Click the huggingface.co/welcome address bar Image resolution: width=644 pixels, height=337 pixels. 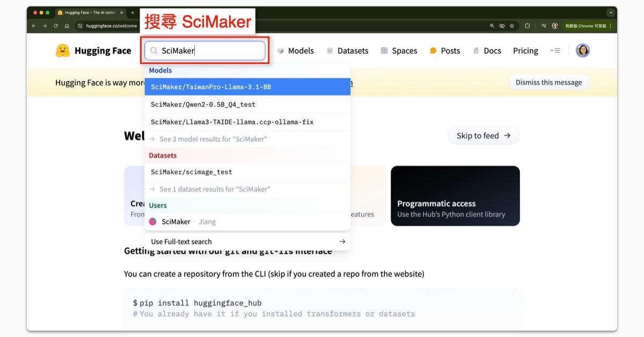[x=111, y=26]
